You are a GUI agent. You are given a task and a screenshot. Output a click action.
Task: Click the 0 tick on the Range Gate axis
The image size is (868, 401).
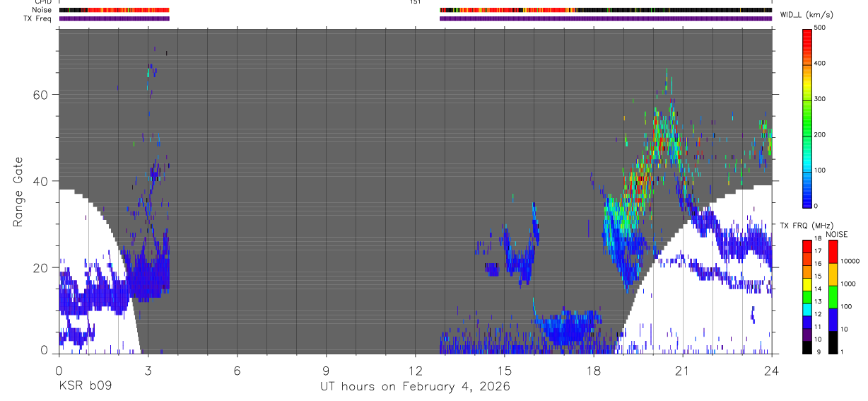44,350
